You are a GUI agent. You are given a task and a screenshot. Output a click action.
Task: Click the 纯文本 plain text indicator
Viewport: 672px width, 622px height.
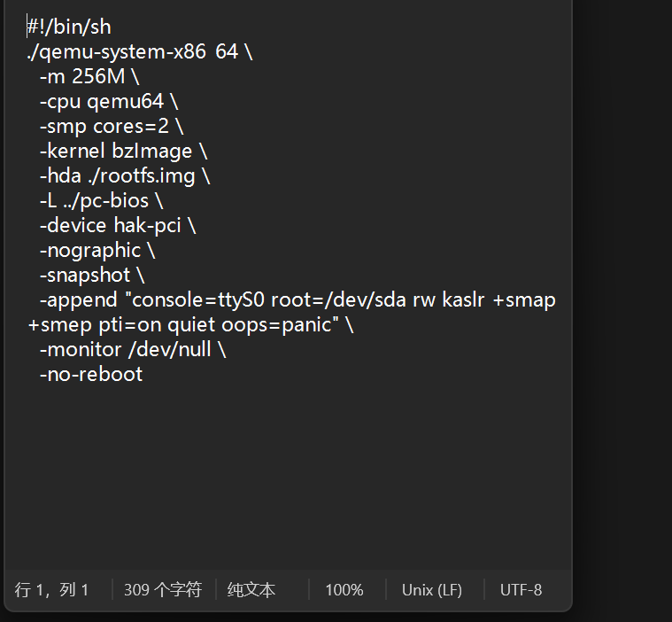point(251,590)
